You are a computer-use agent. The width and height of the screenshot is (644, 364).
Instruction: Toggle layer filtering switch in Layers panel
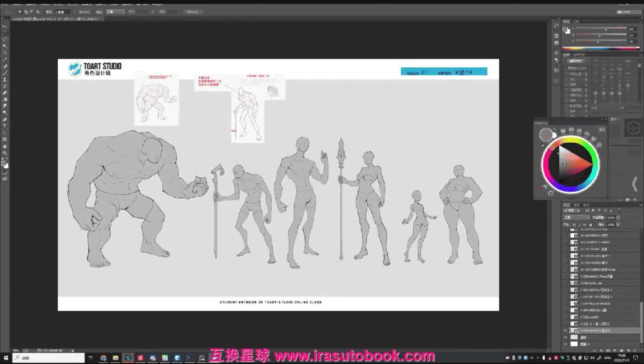pos(619,210)
